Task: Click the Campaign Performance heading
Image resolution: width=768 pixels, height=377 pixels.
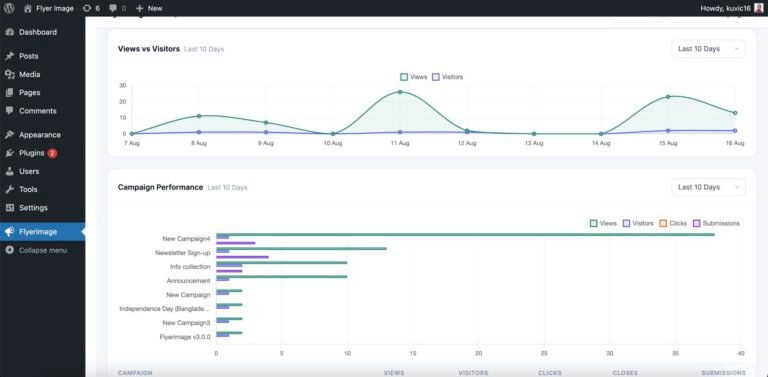Action: (160, 188)
